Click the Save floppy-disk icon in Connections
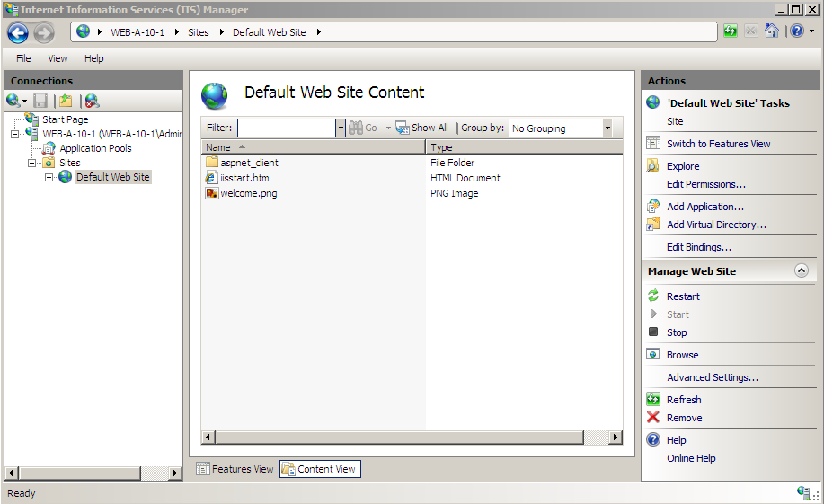824x504 pixels. point(40,101)
